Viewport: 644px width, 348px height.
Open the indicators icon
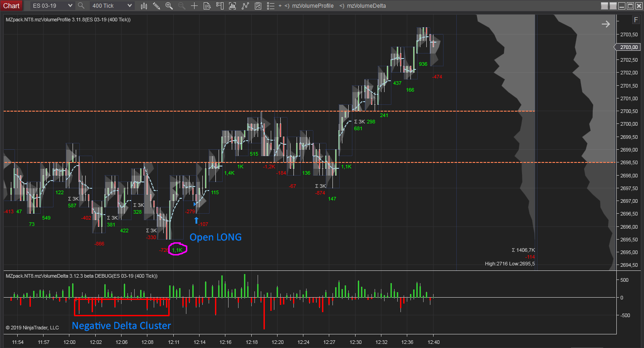[x=245, y=6]
